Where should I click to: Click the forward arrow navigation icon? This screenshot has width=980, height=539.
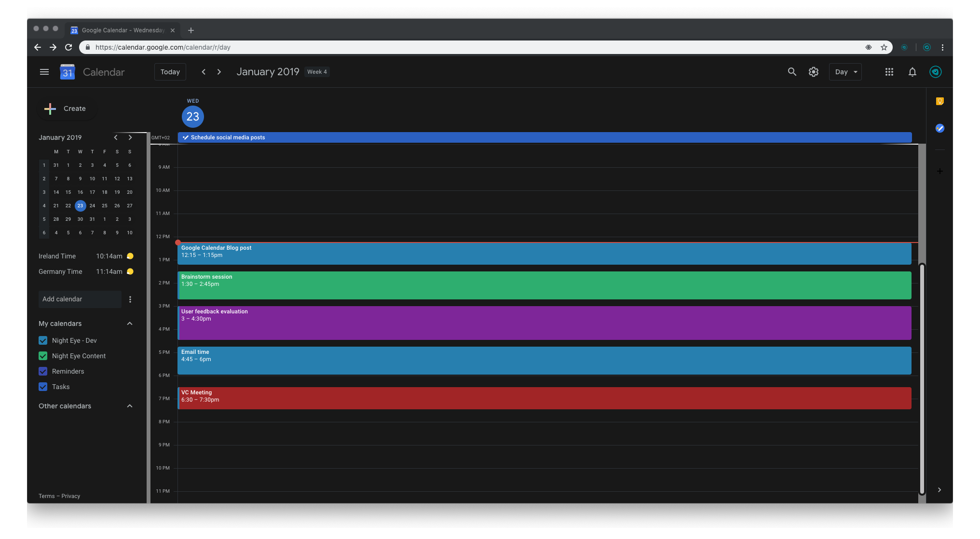coord(218,72)
